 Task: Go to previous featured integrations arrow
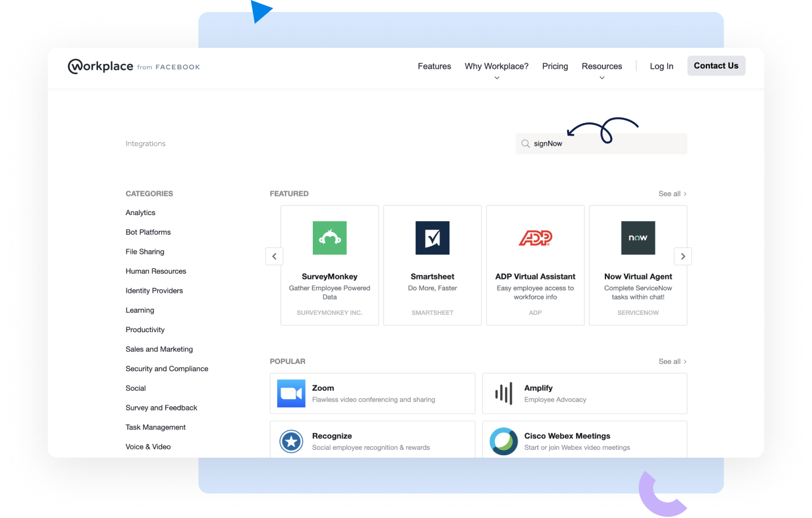coord(274,256)
